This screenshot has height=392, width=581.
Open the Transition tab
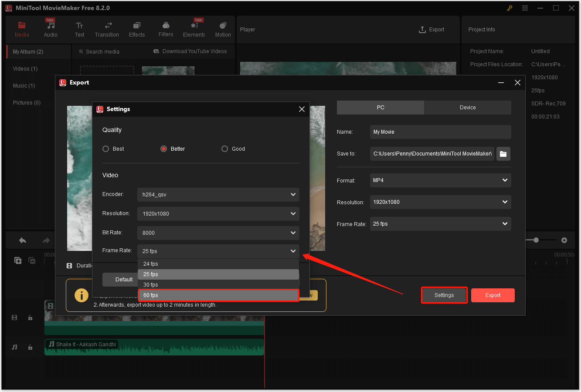pyautogui.click(x=107, y=29)
